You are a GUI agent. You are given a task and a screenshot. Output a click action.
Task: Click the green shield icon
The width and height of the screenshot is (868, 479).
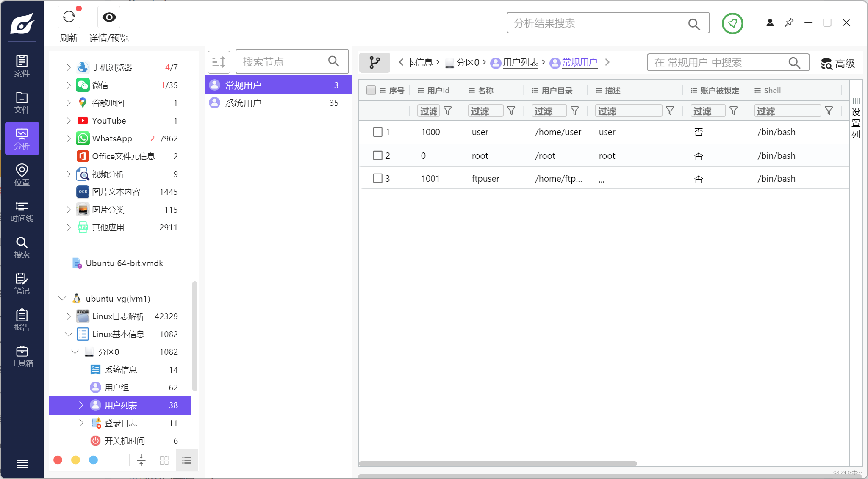point(732,23)
